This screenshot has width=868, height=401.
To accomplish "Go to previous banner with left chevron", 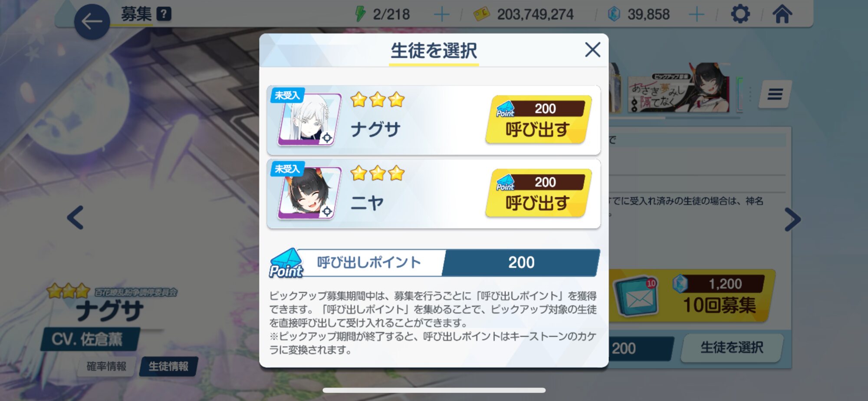I will pos(76,217).
